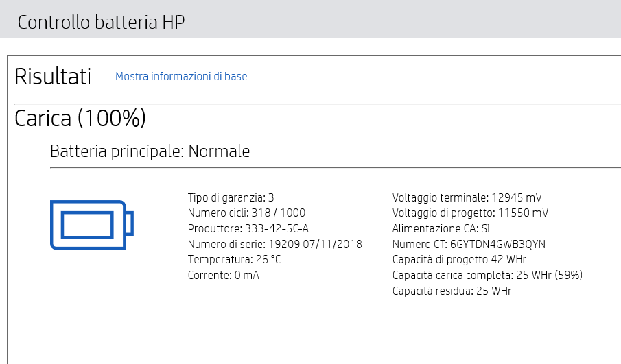Select the Alimentazione CA: Sì line
The width and height of the screenshot is (621, 364).
(441, 229)
